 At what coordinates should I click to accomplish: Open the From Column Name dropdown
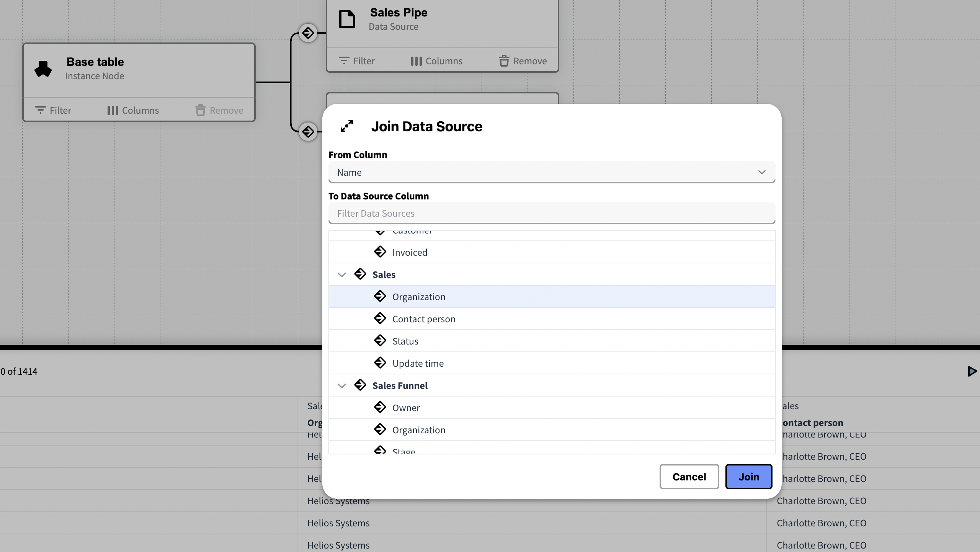tap(551, 172)
